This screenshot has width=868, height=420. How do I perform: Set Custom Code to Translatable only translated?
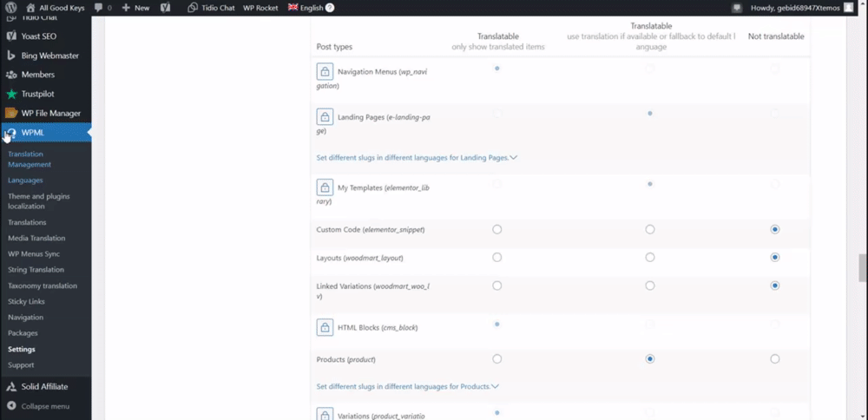click(497, 229)
